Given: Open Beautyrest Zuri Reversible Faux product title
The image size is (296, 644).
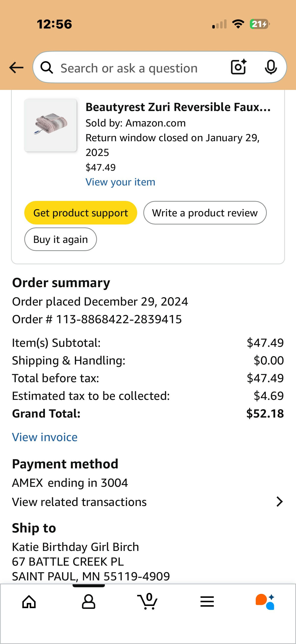Looking at the screenshot, I should click(x=178, y=107).
